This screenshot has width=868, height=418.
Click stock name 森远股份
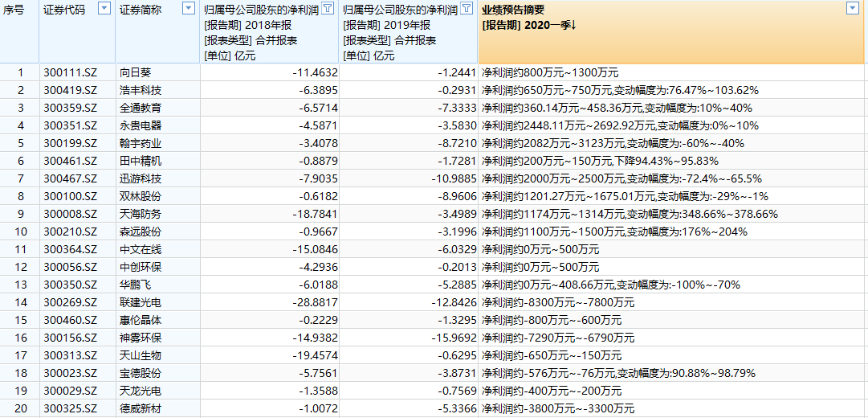(x=141, y=232)
